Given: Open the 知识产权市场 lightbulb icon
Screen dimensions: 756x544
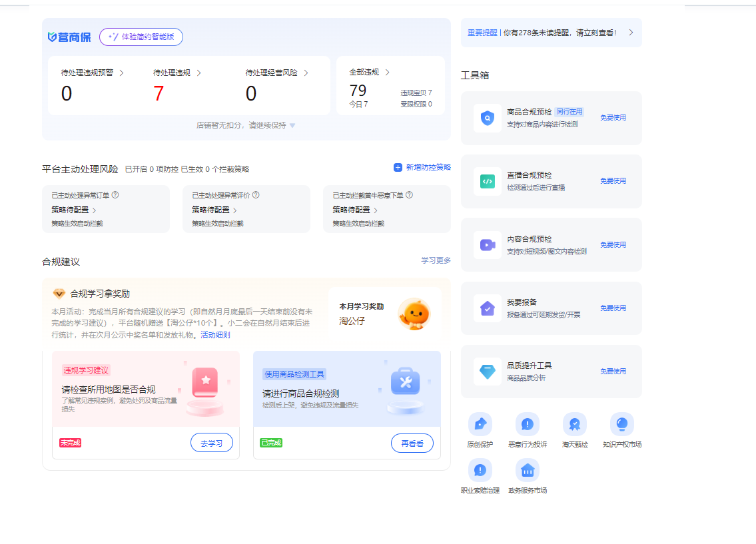Looking at the screenshot, I should click(621, 424).
